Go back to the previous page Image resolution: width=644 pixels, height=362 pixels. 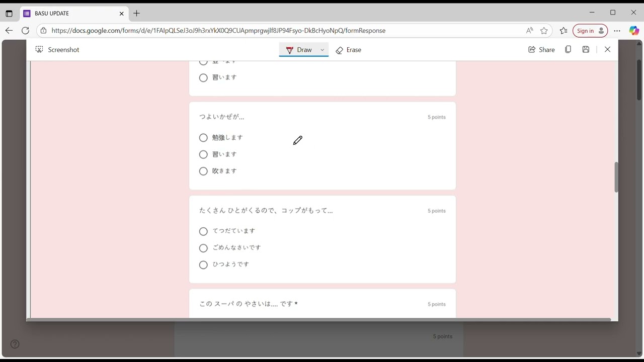click(9, 31)
